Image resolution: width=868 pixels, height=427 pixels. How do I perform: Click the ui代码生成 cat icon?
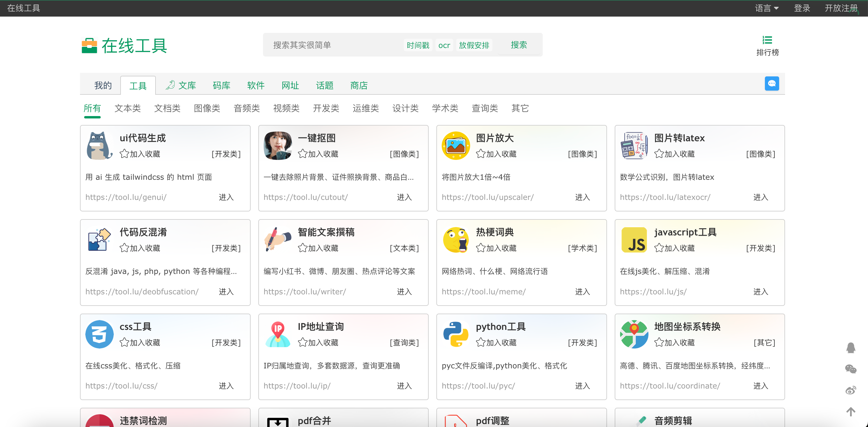click(x=100, y=145)
